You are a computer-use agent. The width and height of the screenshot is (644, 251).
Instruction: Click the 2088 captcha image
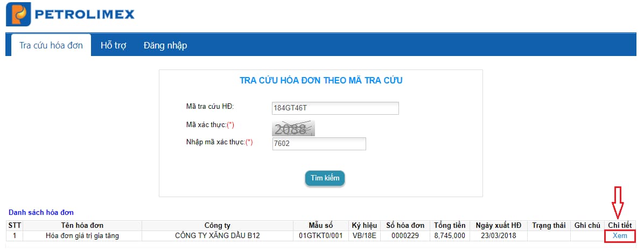tap(293, 129)
